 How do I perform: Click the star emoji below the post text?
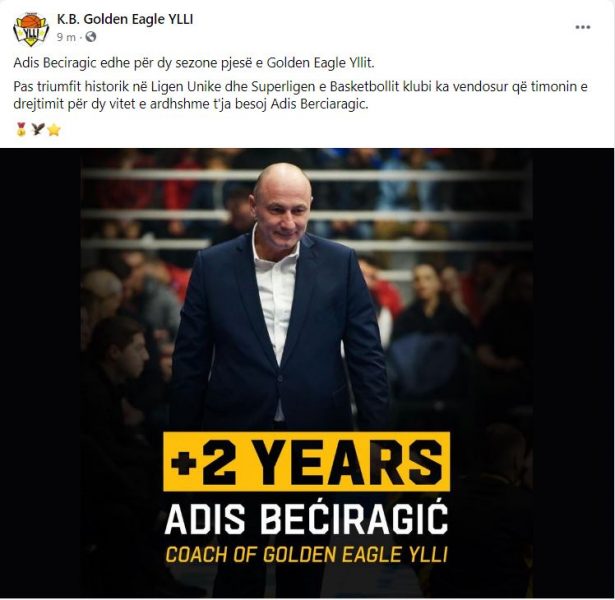coord(54,129)
